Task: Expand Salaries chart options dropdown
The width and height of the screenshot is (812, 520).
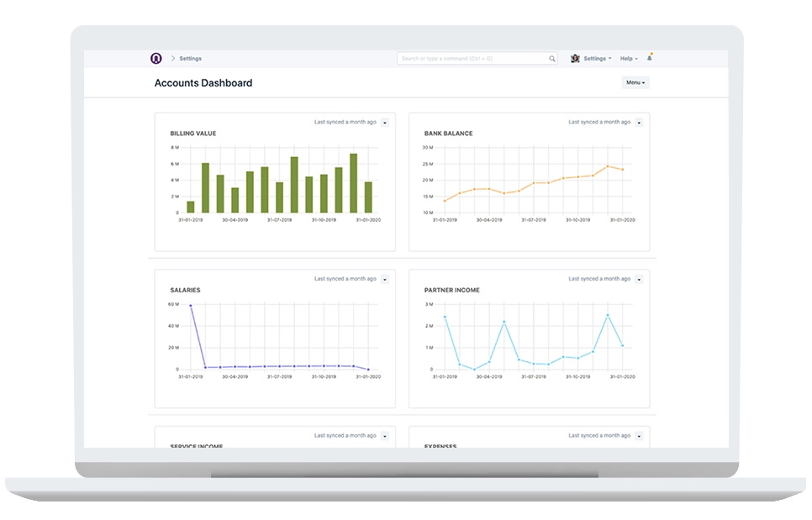Action: coord(385,279)
